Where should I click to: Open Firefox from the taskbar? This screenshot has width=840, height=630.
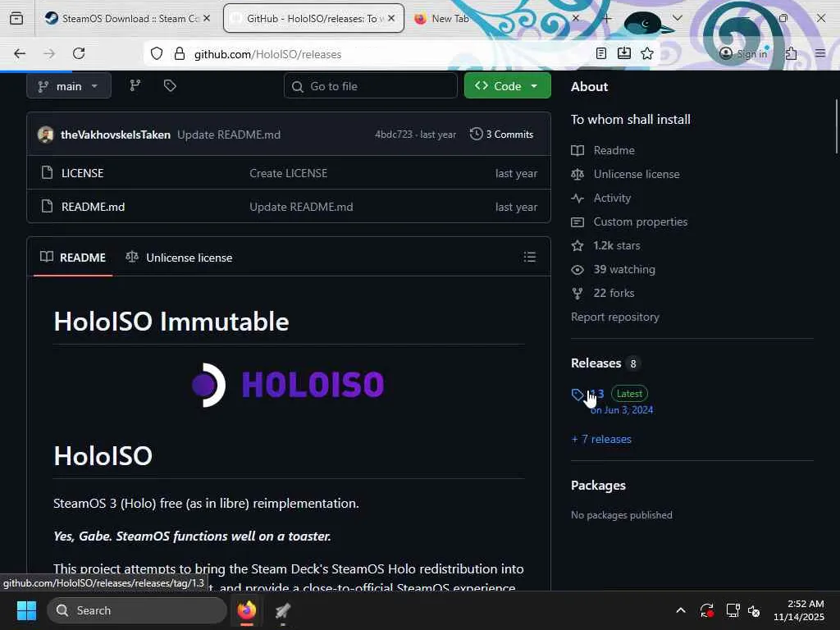tap(247, 610)
